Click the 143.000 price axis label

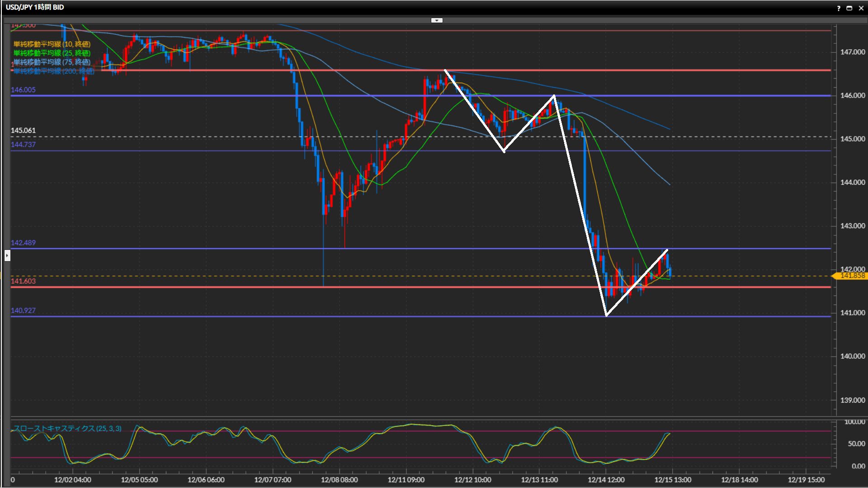(x=852, y=226)
